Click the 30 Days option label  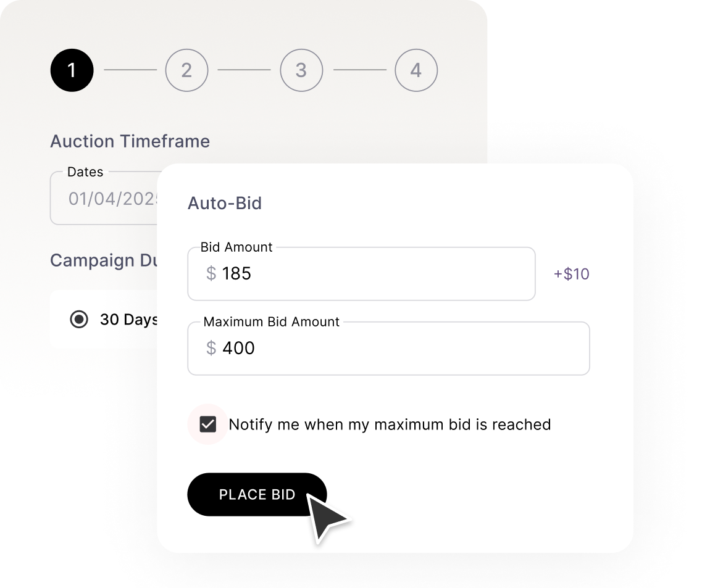point(128,320)
